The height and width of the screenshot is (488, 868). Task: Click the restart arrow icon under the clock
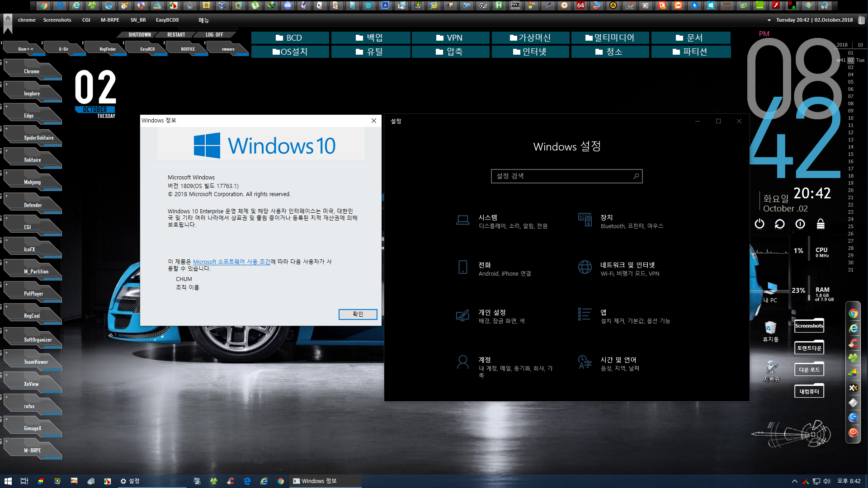pyautogui.click(x=780, y=224)
